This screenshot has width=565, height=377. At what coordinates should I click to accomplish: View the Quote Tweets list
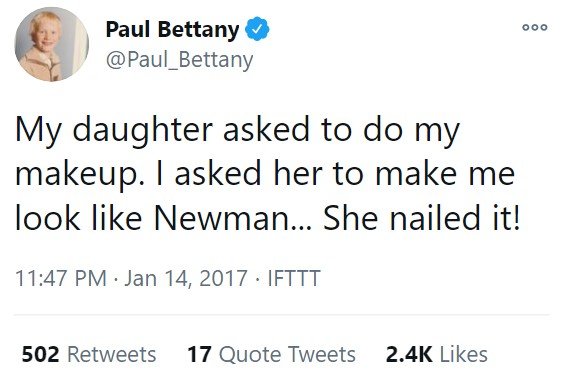(x=287, y=354)
